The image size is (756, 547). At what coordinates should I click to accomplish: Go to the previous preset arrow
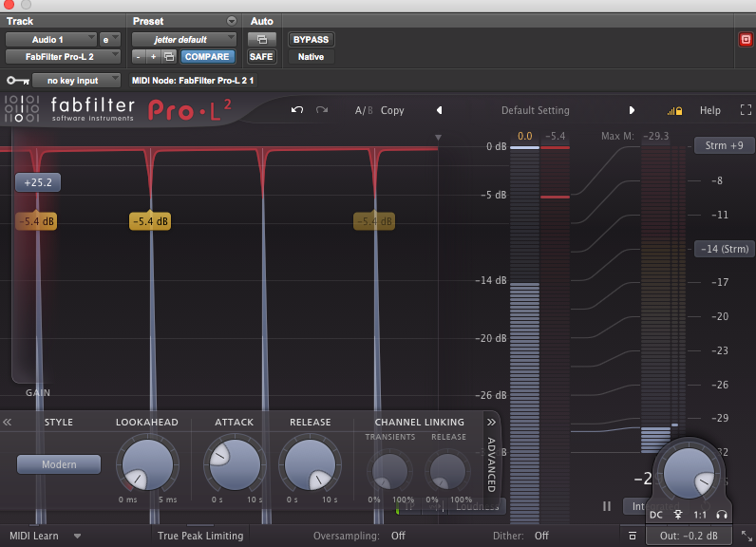coord(439,110)
